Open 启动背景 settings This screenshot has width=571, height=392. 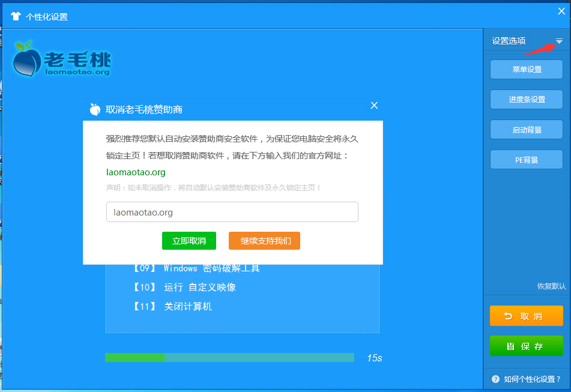(526, 130)
